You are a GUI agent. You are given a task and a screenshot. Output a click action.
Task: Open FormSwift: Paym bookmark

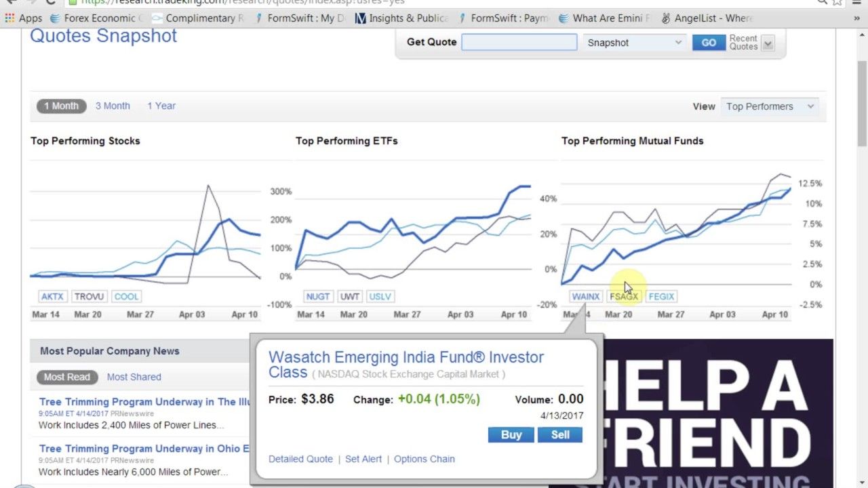[x=502, y=18]
